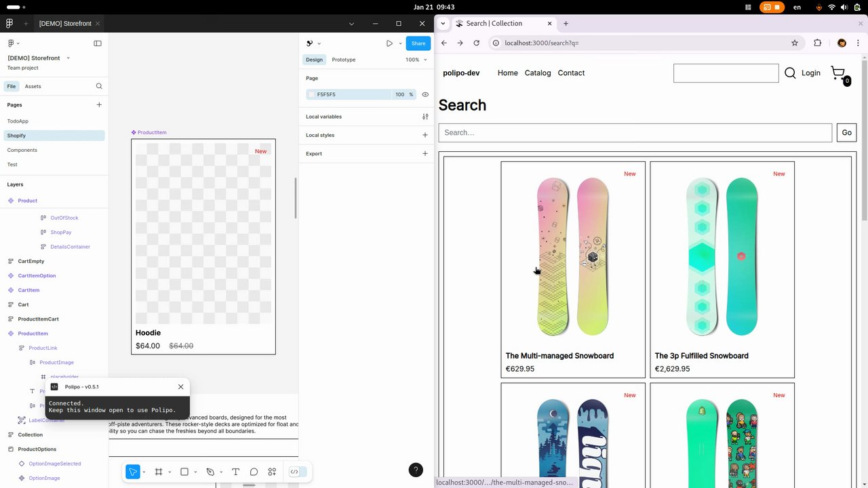Toggle Dev Mode switch in Figma toolbar
The width and height of the screenshot is (868, 488).
tap(298, 472)
